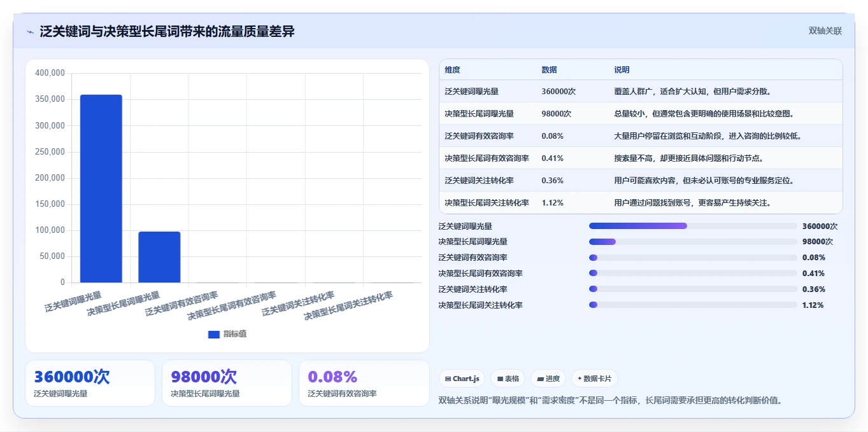Select table cell 1.12%

tap(552, 203)
